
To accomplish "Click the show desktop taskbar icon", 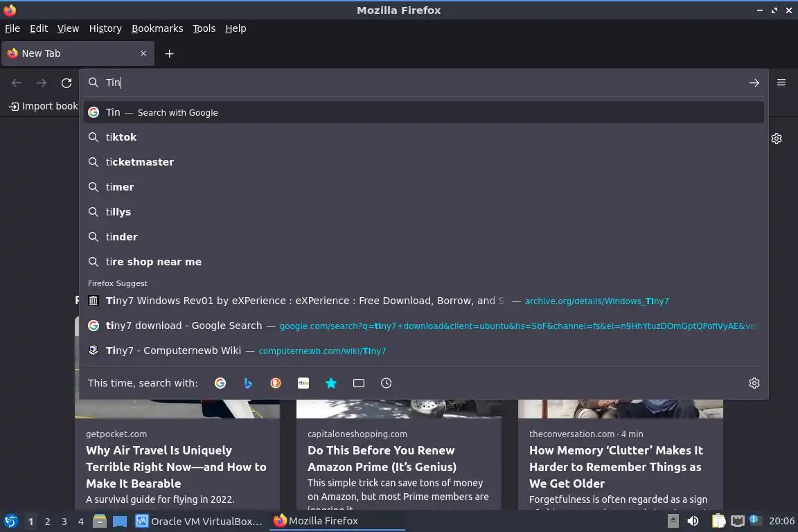I will (x=120, y=521).
